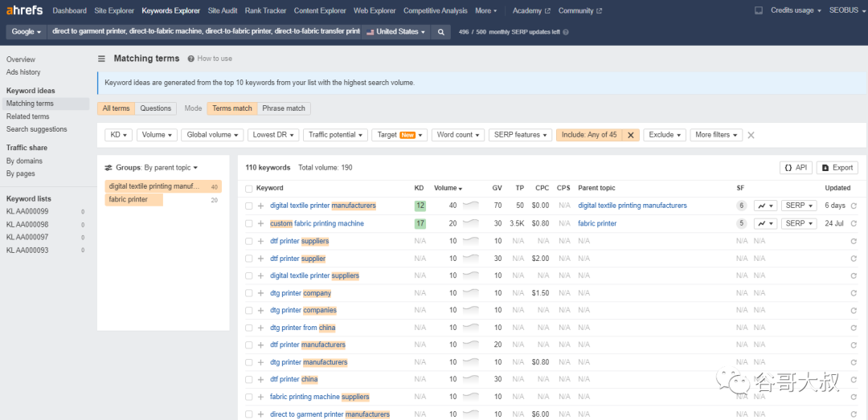Check the box for dtf printer china
Screen dimensions: 868x420
click(x=248, y=380)
